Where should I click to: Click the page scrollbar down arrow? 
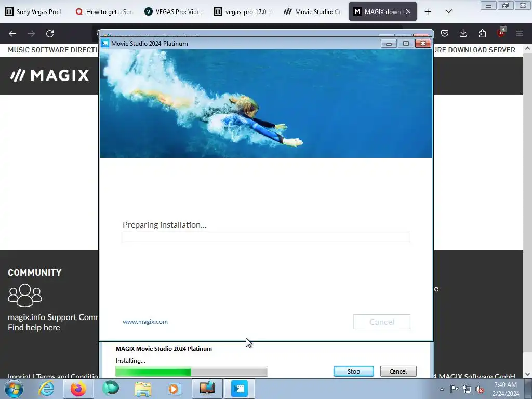click(527, 374)
